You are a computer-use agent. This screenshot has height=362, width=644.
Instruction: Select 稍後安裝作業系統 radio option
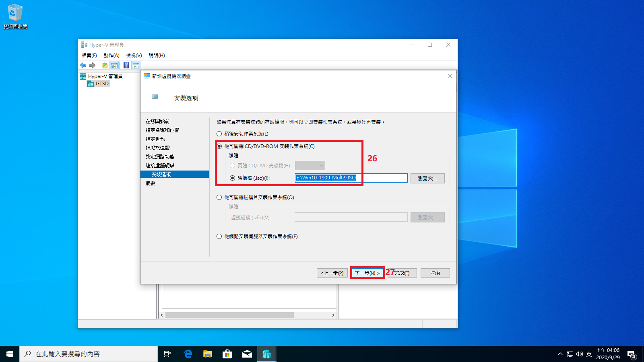pos(219,134)
